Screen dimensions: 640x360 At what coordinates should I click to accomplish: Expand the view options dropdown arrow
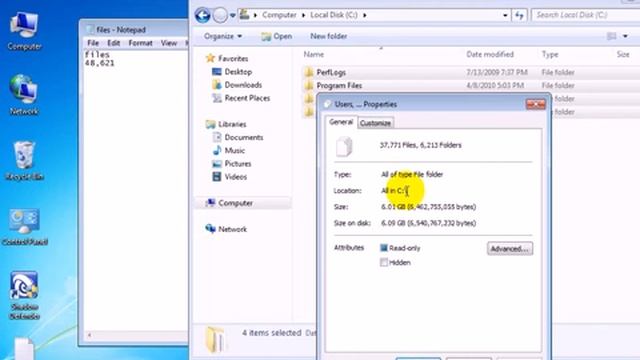625,36
